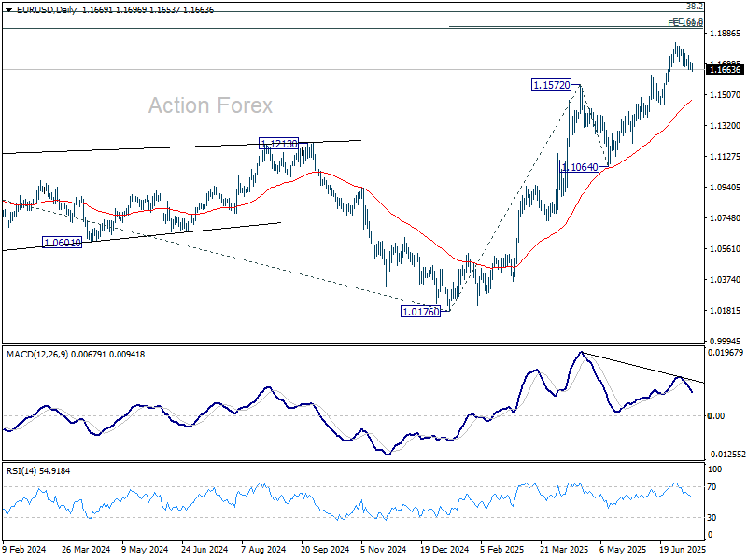Click the Action Forex watermark
The height and width of the screenshot is (560, 747).
tap(210, 105)
